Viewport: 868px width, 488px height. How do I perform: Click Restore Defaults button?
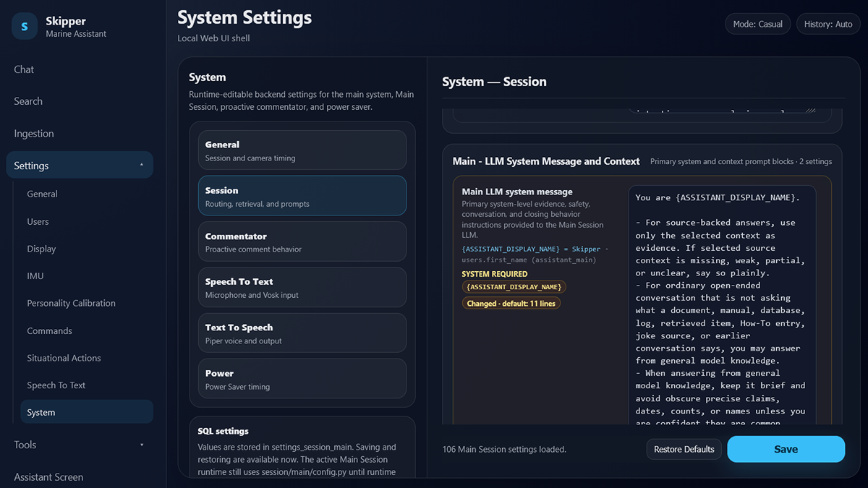point(684,449)
